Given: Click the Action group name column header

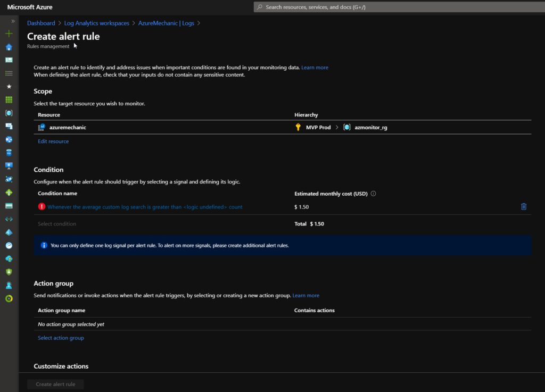Looking at the screenshot, I should pos(62,311).
